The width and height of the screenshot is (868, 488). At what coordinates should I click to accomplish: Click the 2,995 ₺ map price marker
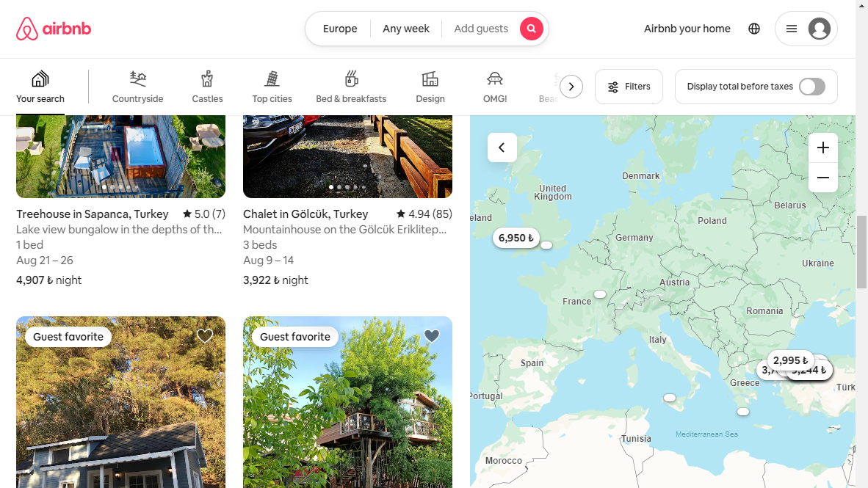pyautogui.click(x=790, y=360)
